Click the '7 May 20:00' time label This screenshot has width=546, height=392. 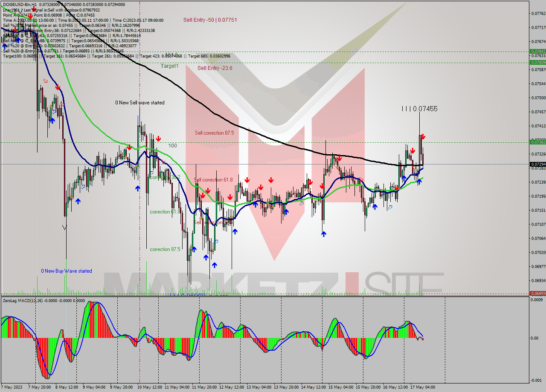click(x=40, y=387)
